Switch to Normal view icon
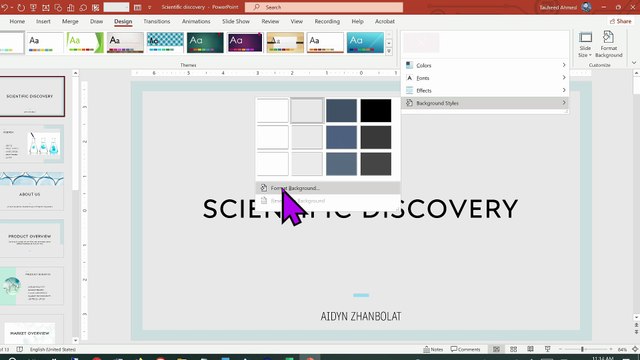Image resolution: width=640 pixels, height=360 pixels. click(x=496, y=349)
